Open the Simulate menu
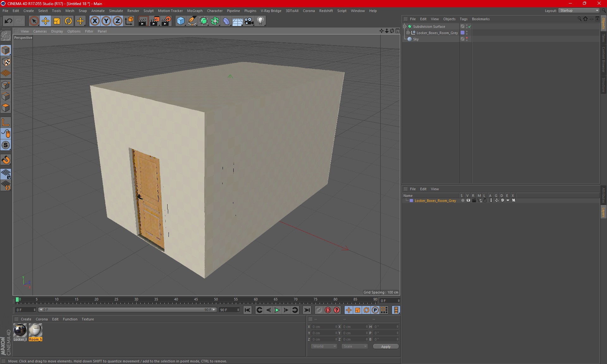Screen dimensions: 607x364 tap(116, 11)
